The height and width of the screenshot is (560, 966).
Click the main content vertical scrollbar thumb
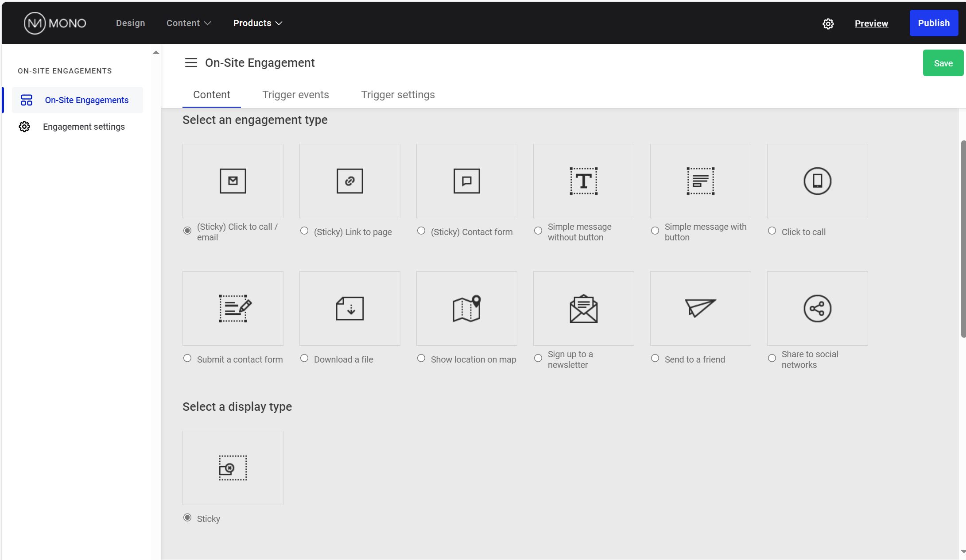tap(963, 239)
